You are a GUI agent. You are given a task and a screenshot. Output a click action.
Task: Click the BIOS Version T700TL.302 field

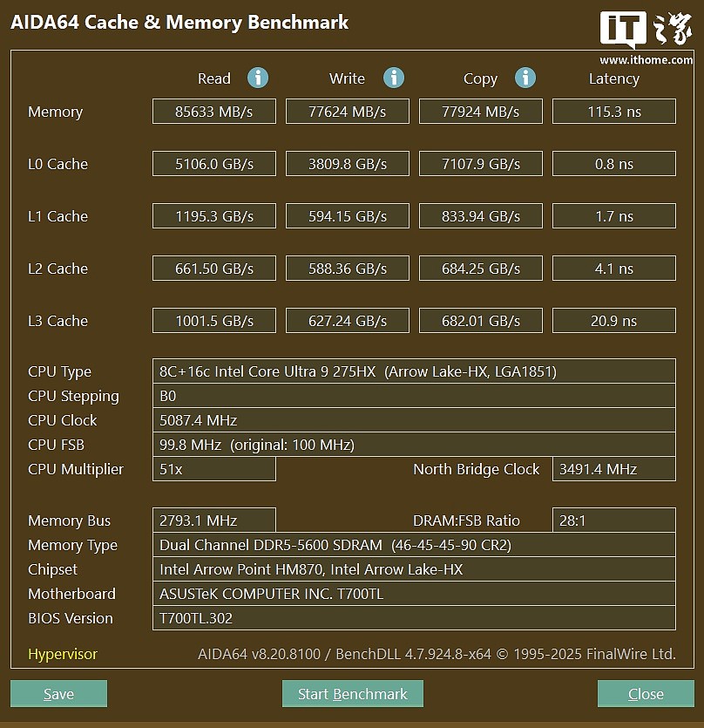[x=414, y=618]
